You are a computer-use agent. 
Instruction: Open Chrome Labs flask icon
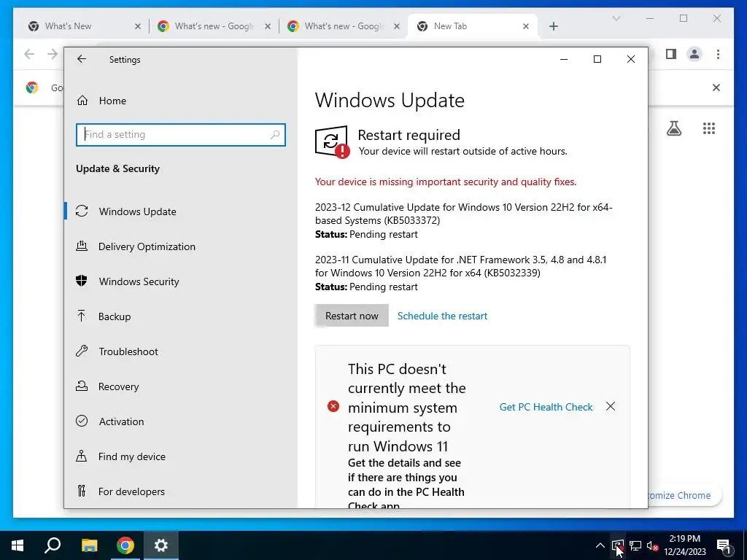673,128
